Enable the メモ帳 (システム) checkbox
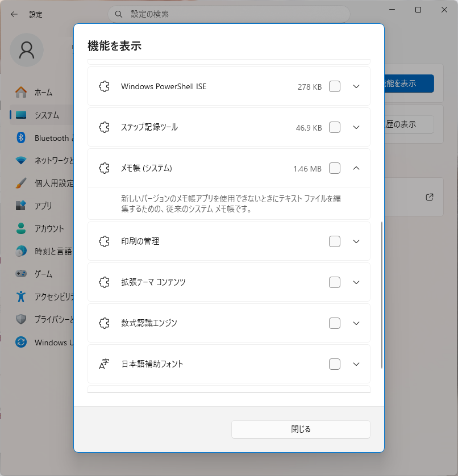 (x=335, y=168)
